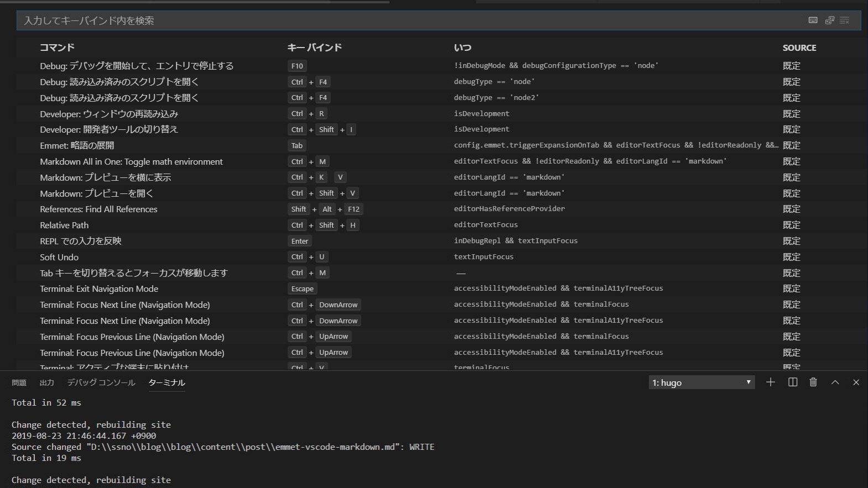868x488 pixels.
Task: Kill the hugo terminal with trash icon
Action: [x=813, y=382]
